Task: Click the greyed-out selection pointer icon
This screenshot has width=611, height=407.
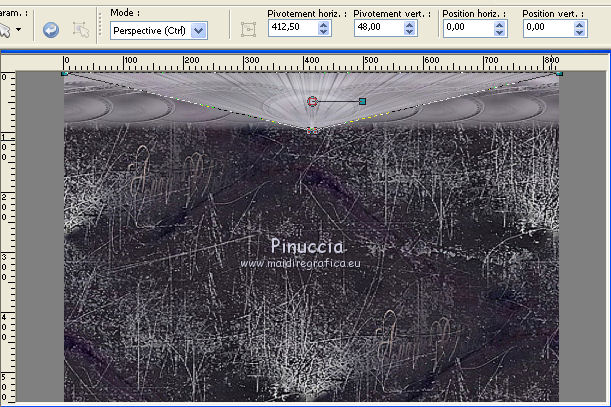Action: tap(81, 30)
